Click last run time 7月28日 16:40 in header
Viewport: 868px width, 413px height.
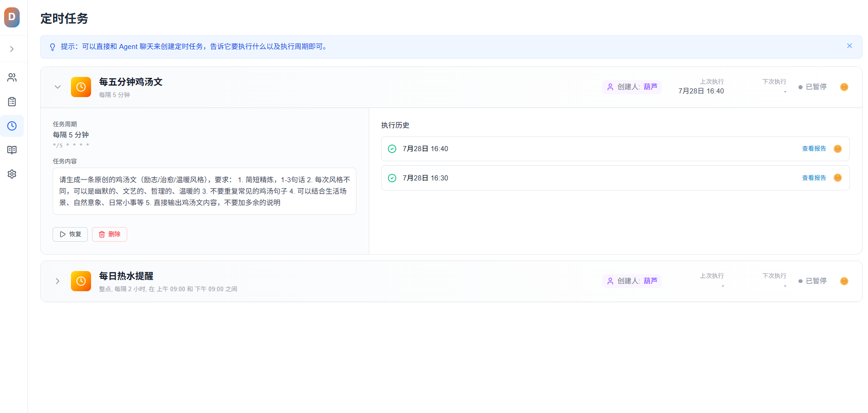point(701,91)
